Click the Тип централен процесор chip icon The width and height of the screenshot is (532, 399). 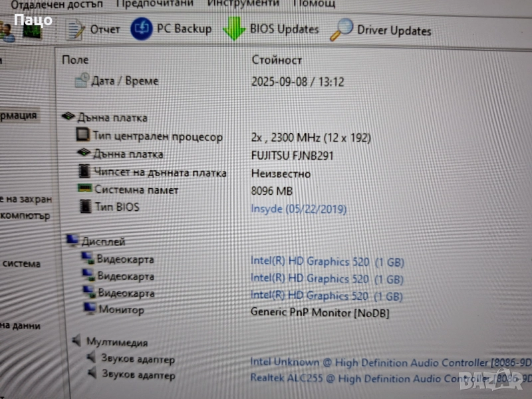tap(84, 136)
